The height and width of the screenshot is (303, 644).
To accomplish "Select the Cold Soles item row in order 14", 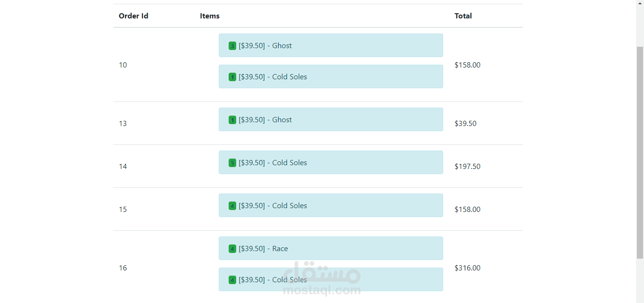I will point(330,162).
